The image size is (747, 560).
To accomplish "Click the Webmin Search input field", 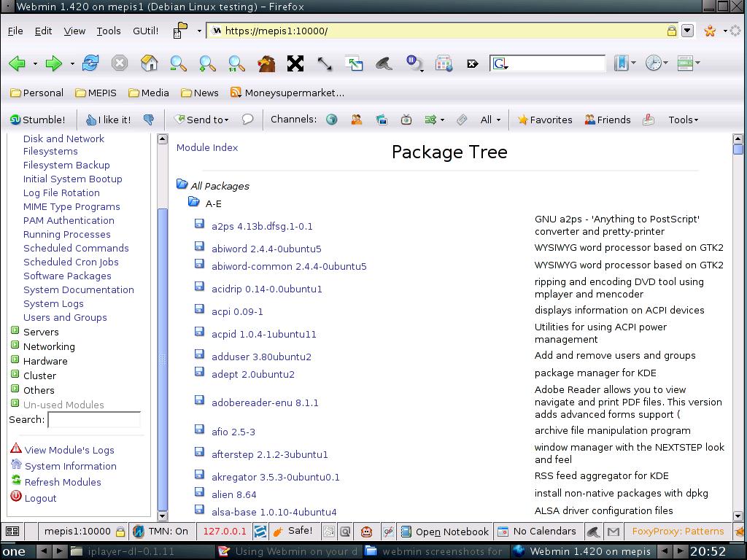I will pyautogui.click(x=94, y=419).
